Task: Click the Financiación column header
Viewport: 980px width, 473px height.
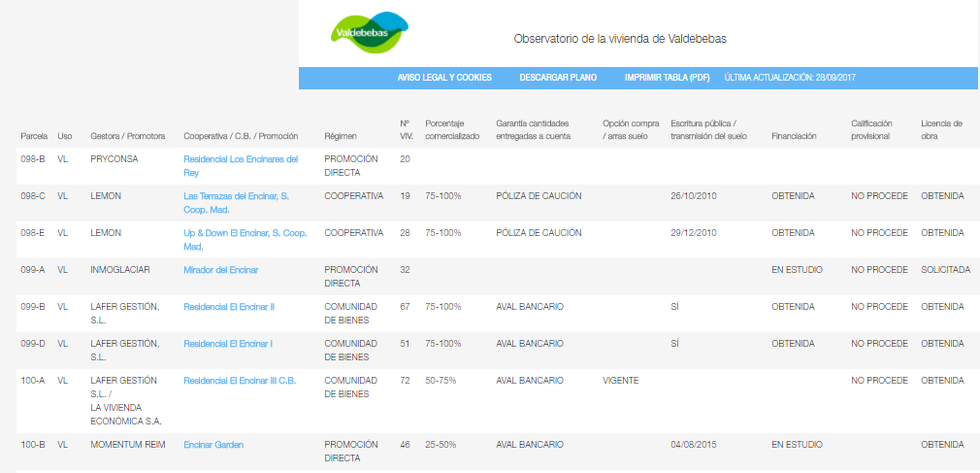Action: 794,136
